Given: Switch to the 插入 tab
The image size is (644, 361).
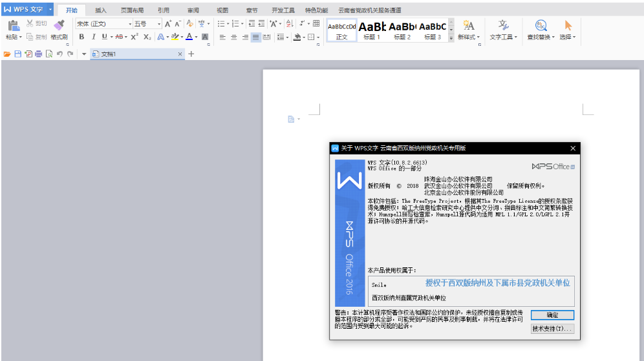Looking at the screenshot, I should point(101,10).
